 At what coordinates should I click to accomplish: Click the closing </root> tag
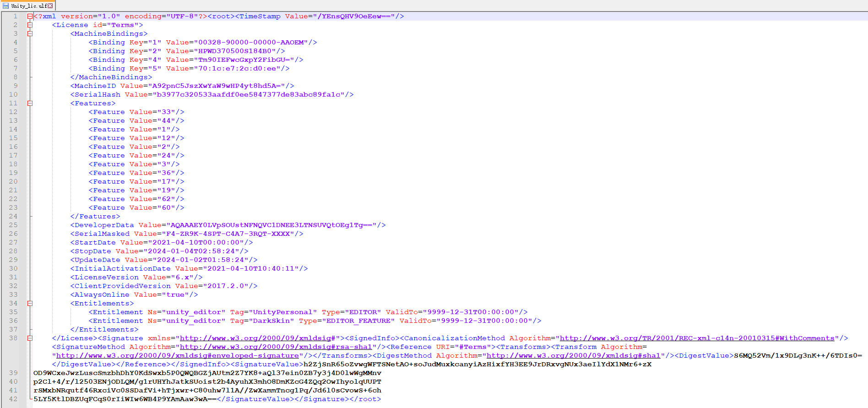(x=365, y=399)
